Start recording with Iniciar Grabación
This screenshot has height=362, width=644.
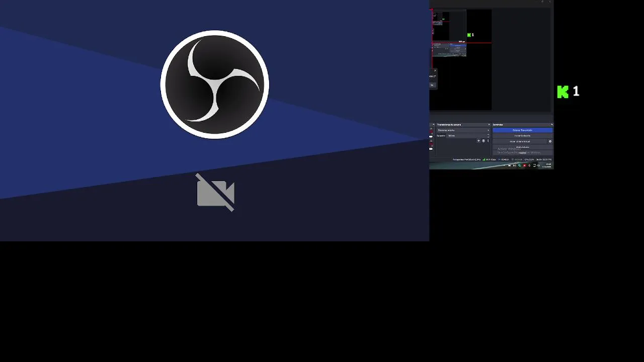(x=522, y=136)
